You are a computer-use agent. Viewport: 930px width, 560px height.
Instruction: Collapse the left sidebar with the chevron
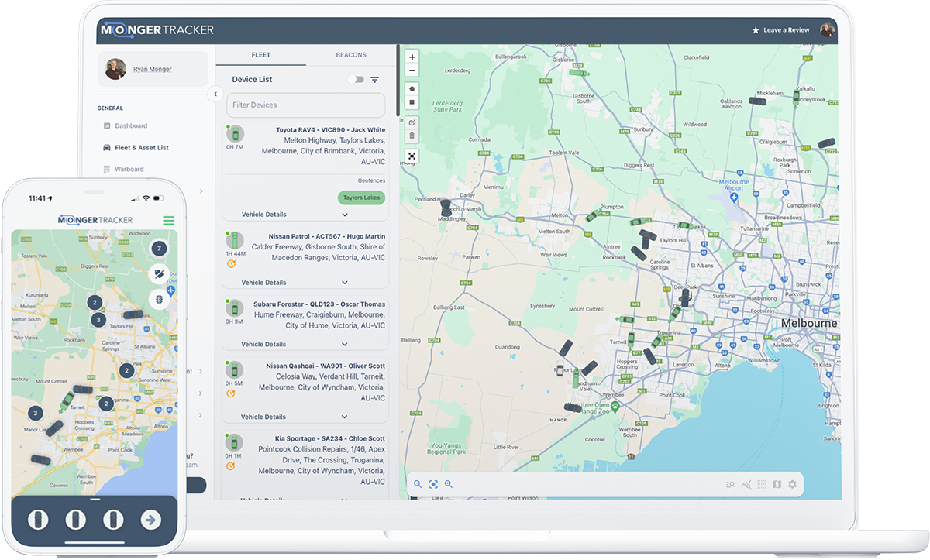[215, 94]
